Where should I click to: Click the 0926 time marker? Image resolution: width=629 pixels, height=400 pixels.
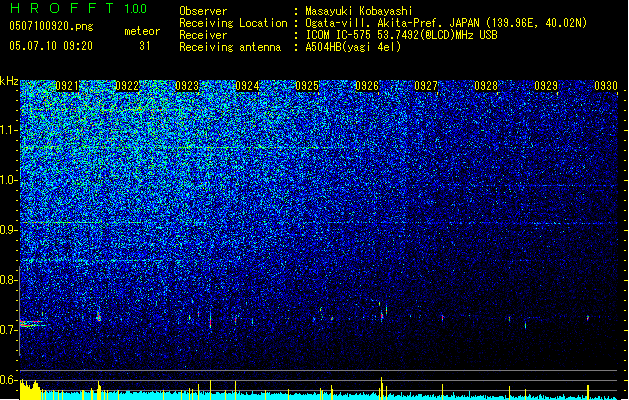click(x=367, y=86)
